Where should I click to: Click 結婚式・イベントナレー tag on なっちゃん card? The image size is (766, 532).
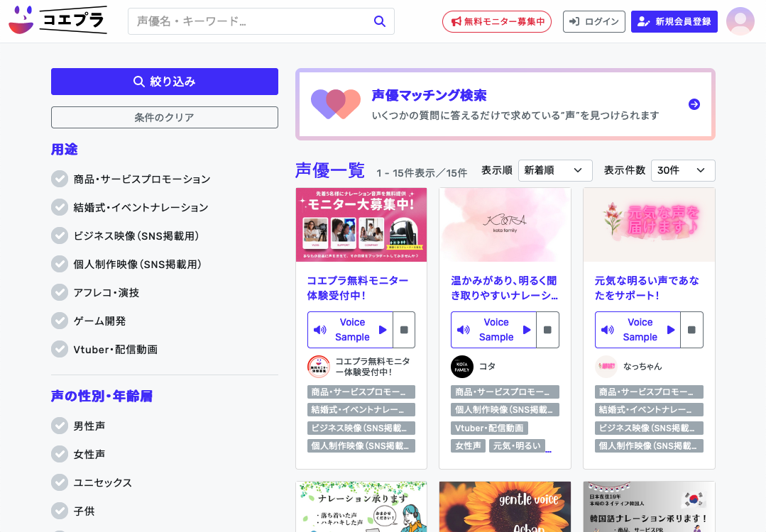pyautogui.click(x=650, y=410)
